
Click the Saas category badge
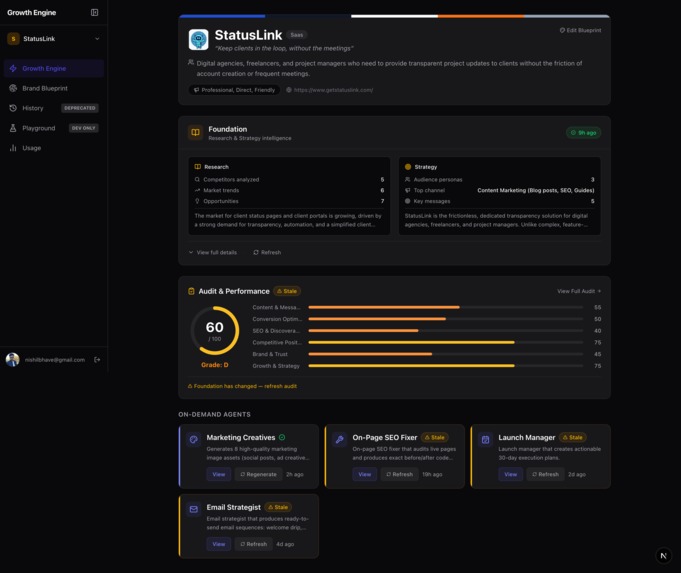(297, 35)
